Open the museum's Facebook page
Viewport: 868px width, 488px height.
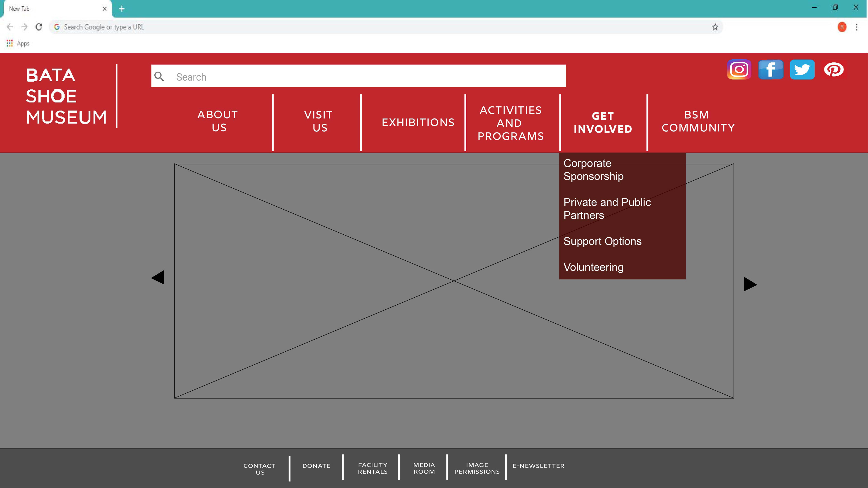[771, 70]
